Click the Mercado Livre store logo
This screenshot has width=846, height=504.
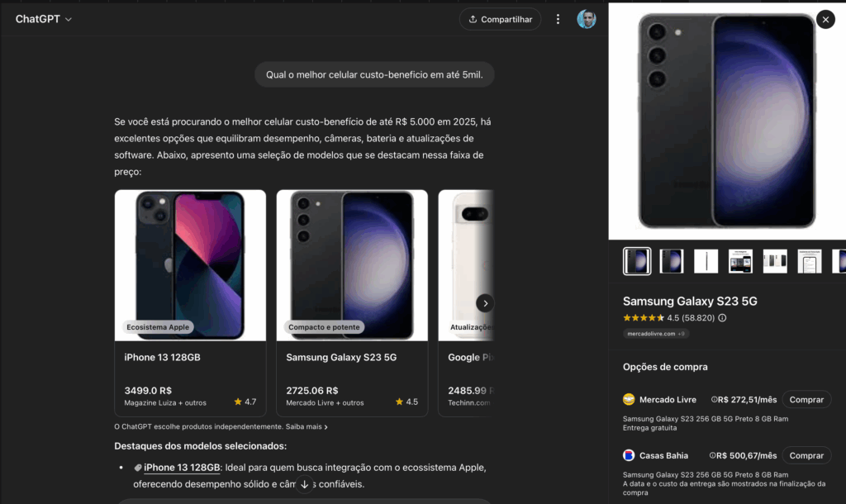click(629, 400)
